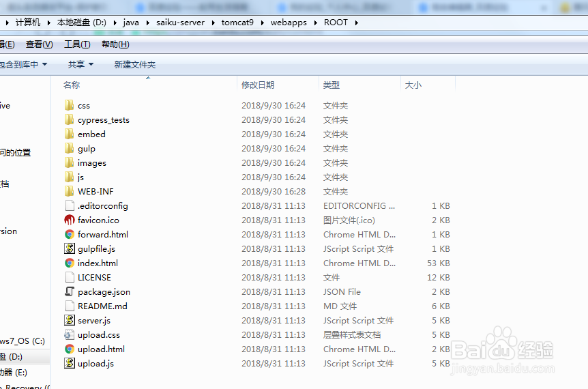Expand the arrow after java breadcrumb
Viewport: 588px width, 389px height.
coord(148,23)
